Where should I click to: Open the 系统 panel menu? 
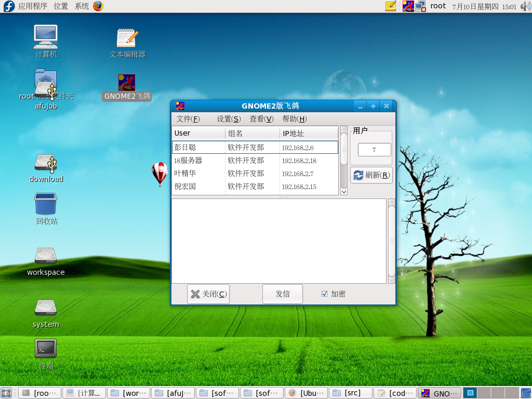coord(82,6)
